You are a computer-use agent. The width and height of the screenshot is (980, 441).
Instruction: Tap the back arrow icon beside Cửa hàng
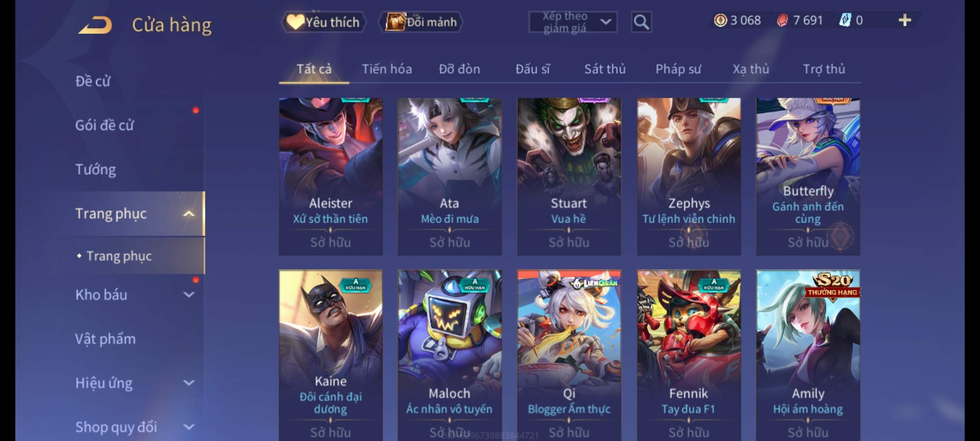pos(96,25)
